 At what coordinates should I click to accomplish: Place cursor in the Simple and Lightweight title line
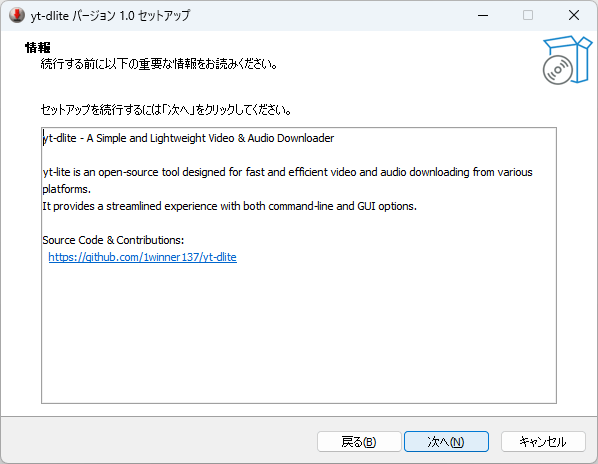tap(188, 138)
